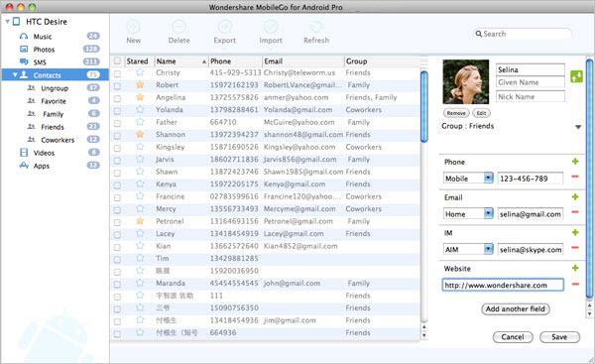The image size is (595, 364).
Task: Cancel the contact editing
Action: 513,336
